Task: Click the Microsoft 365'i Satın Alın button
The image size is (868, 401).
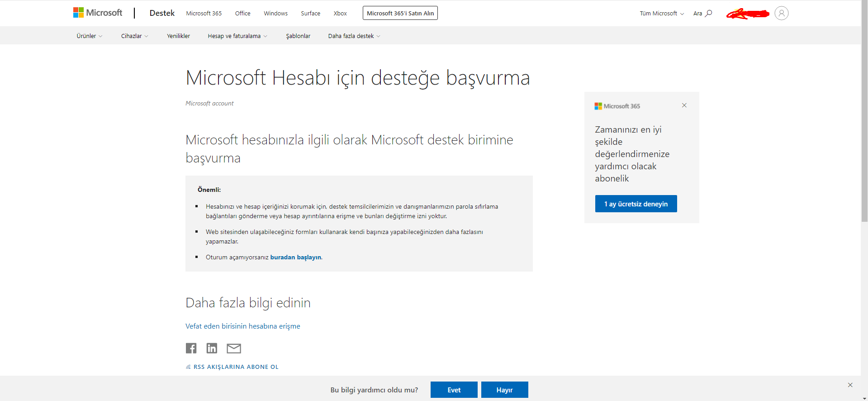Action: [400, 13]
